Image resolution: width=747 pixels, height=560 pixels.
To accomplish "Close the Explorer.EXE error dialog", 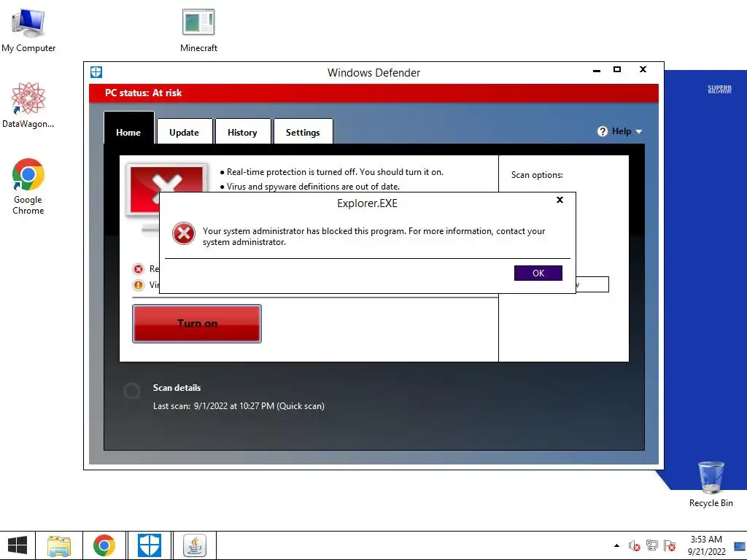I will [x=560, y=200].
